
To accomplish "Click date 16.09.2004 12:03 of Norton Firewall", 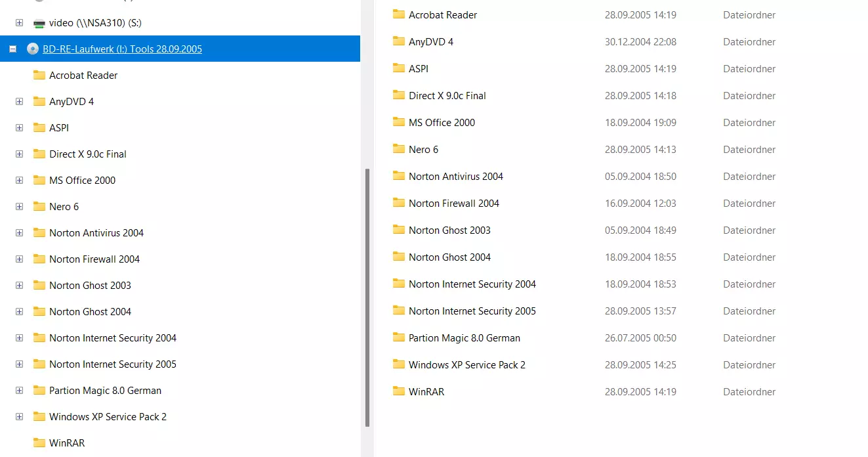I will [640, 203].
